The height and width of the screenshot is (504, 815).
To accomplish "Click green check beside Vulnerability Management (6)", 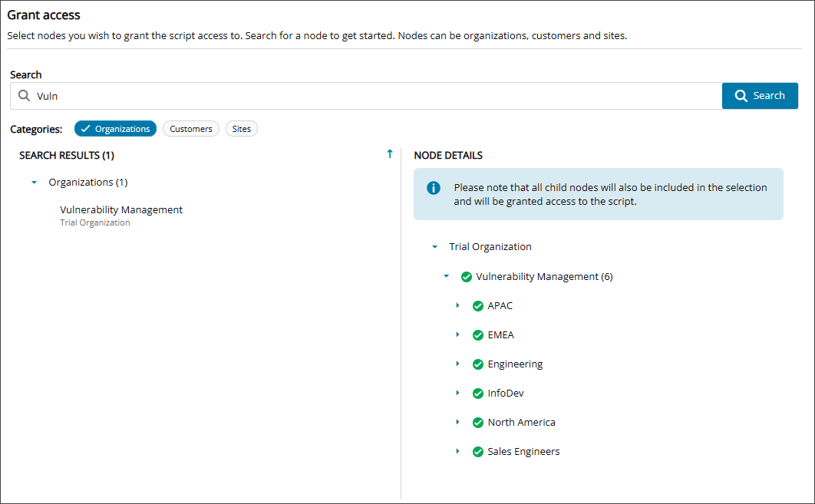I will tap(467, 277).
